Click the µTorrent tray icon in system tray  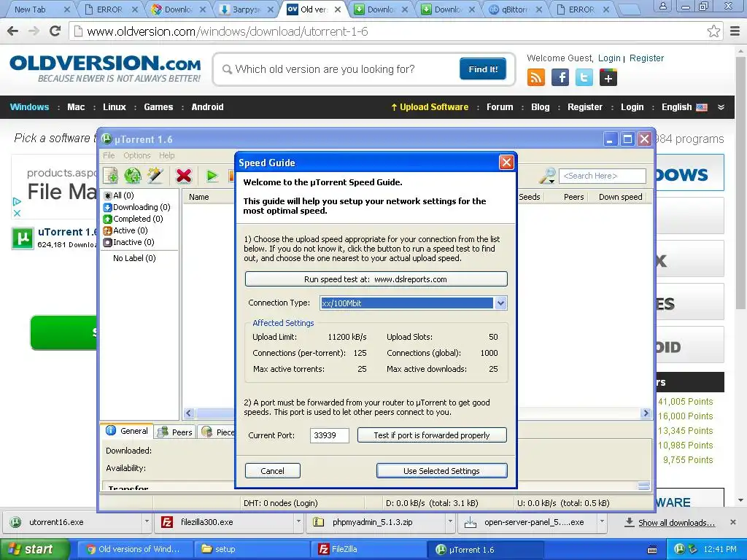pyautogui.click(x=680, y=549)
